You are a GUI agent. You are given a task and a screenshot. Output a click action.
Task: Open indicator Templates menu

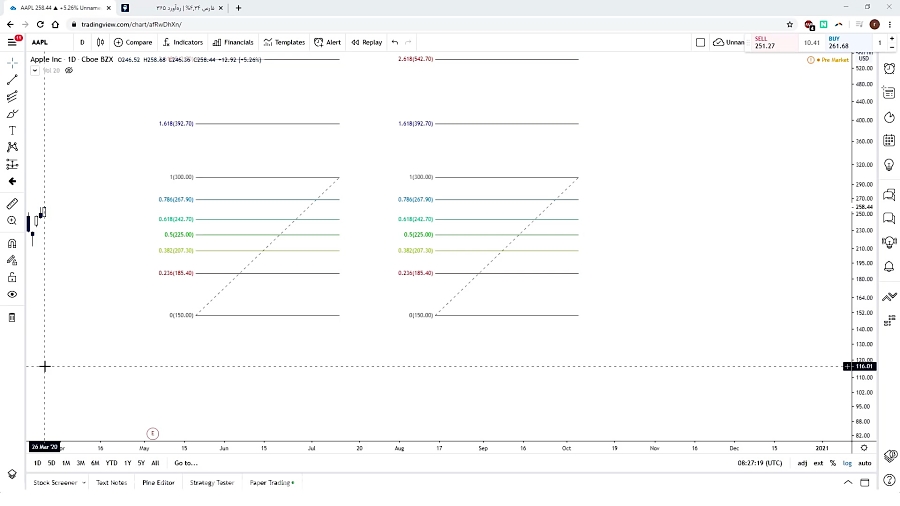click(284, 42)
